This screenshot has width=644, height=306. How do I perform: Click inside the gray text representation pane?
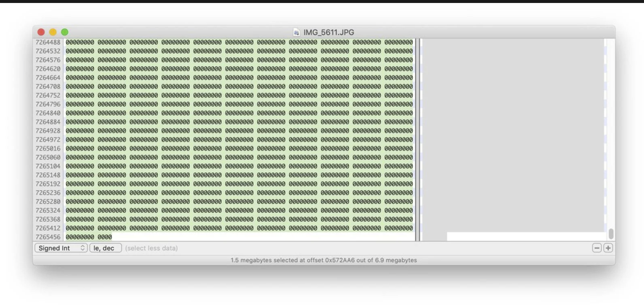pyautogui.click(x=512, y=134)
